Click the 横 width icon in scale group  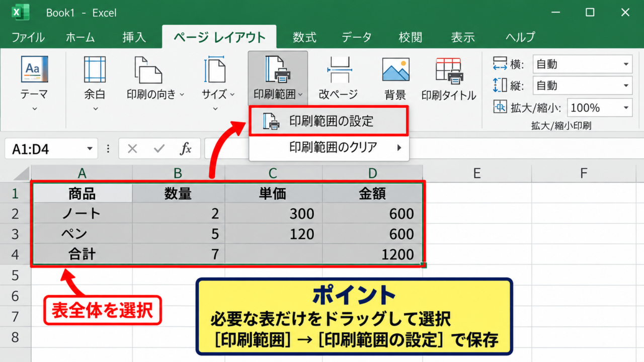[500, 64]
